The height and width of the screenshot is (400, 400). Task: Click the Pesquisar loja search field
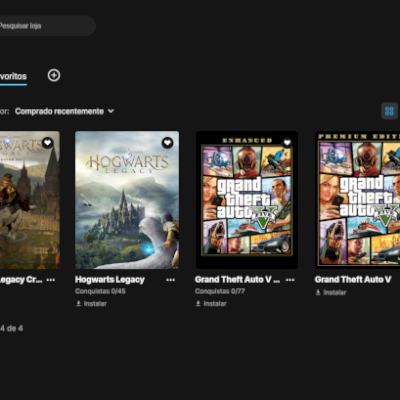coord(47,26)
